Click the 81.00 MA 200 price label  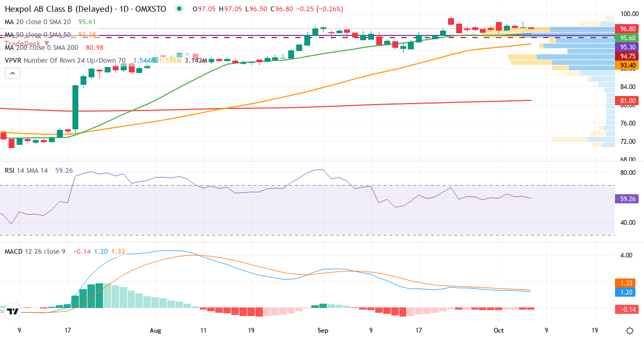[x=628, y=101]
